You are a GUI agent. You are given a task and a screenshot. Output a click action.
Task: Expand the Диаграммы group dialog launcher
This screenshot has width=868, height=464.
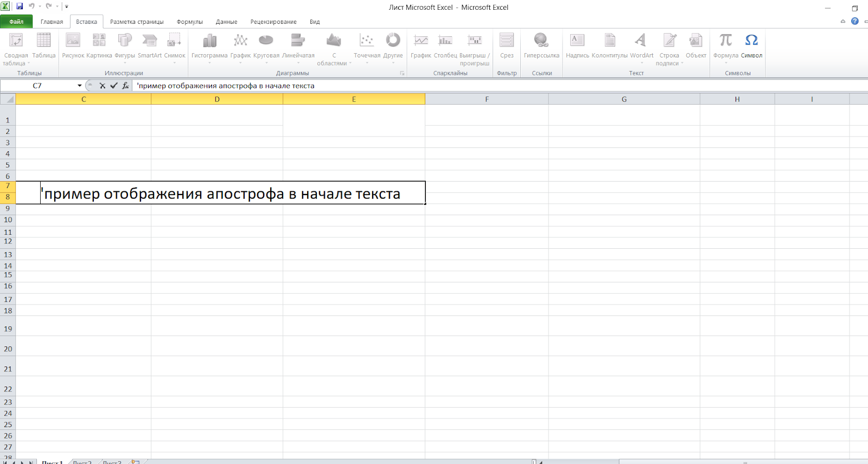point(402,73)
